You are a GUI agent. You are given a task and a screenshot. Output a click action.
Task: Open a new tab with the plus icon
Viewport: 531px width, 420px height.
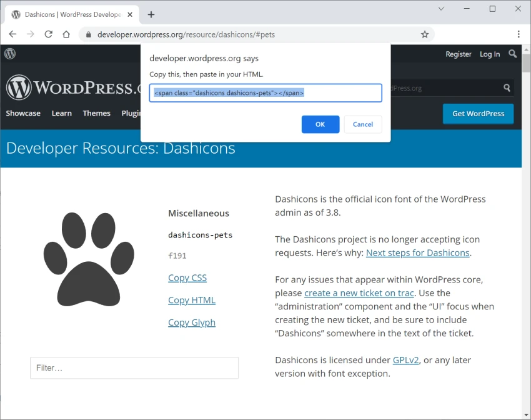click(151, 14)
